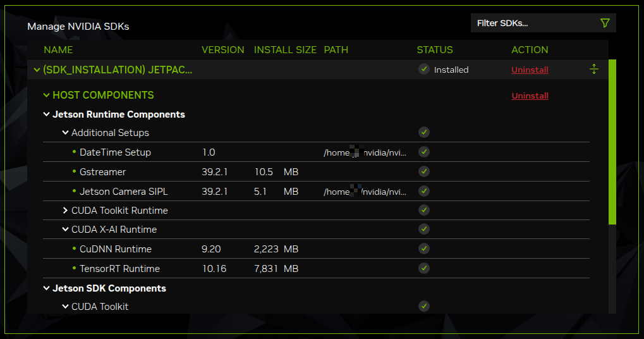Click the CUDA X-AI Runtime status check icon
The height and width of the screenshot is (339, 644).
pos(424,229)
